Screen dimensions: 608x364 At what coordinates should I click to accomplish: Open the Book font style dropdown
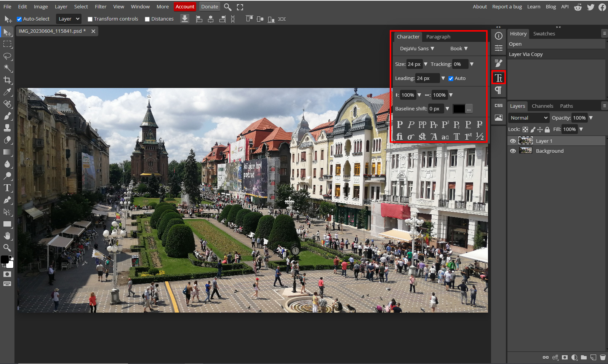pyautogui.click(x=459, y=48)
